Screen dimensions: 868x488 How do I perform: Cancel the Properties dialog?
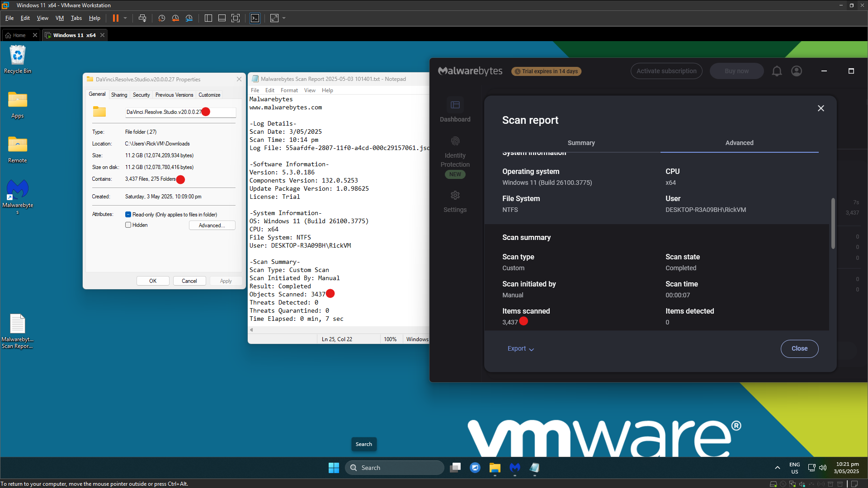(189, 281)
